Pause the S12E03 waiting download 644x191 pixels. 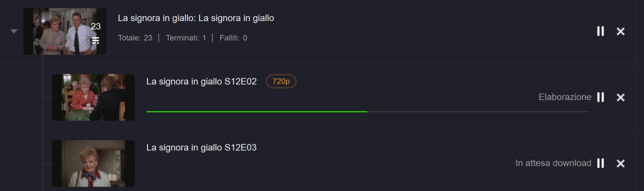click(600, 163)
